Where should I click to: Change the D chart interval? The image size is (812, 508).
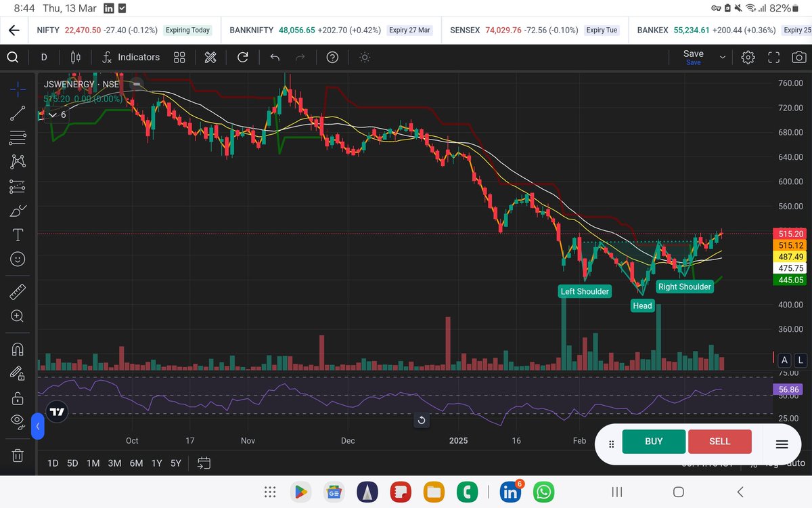(x=44, y=58)
